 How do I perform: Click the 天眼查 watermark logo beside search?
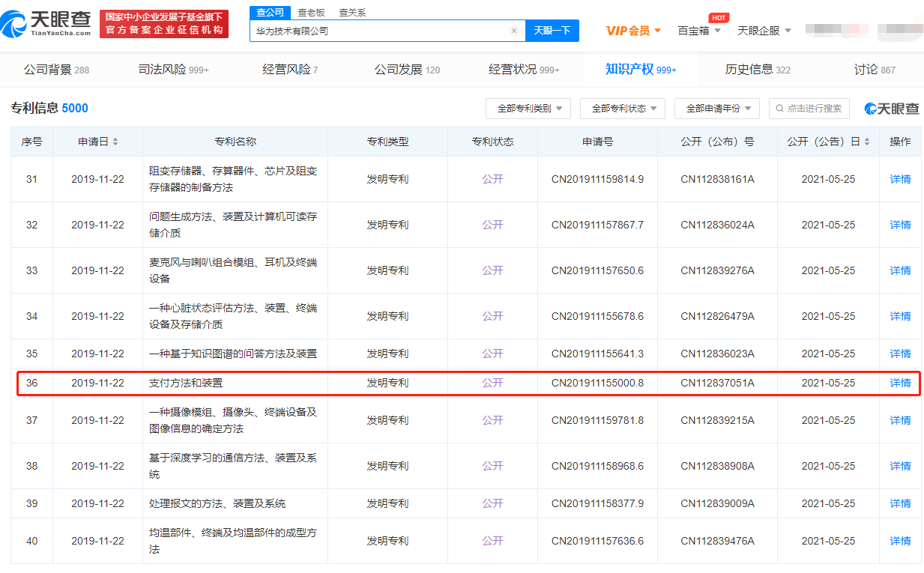(892, 109)
